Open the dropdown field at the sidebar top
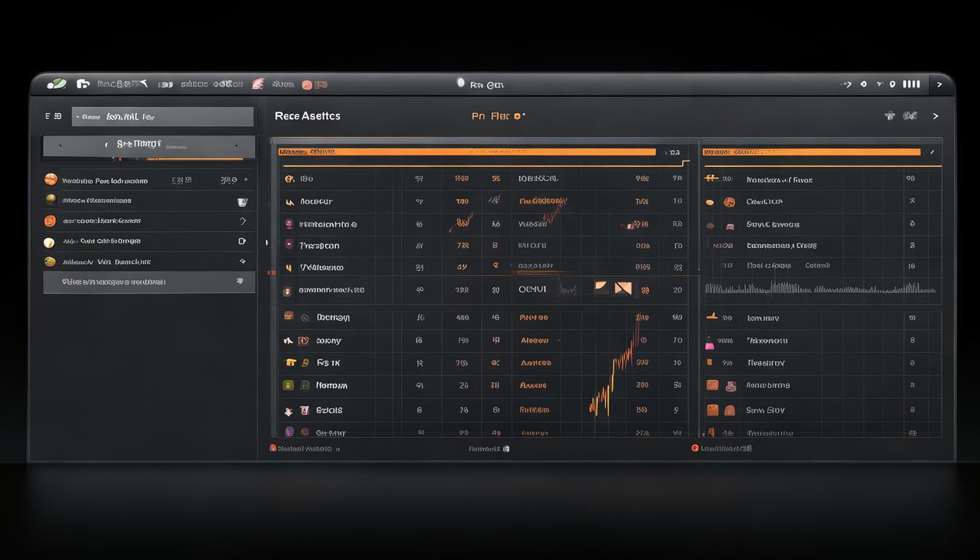This screenshot has height=560, width=980. coord(163,117)
